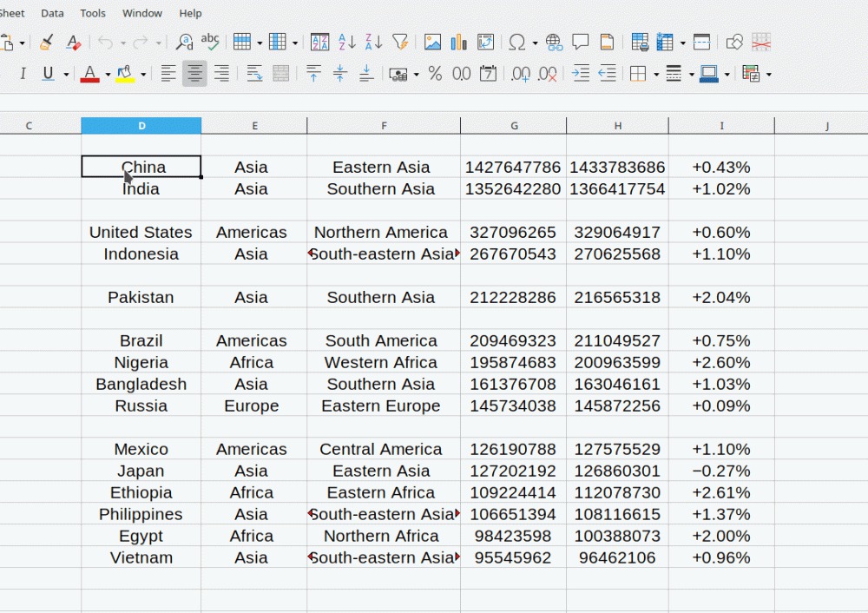Open background color dropdown arrow
868x613 pixels.
(143, 74)
